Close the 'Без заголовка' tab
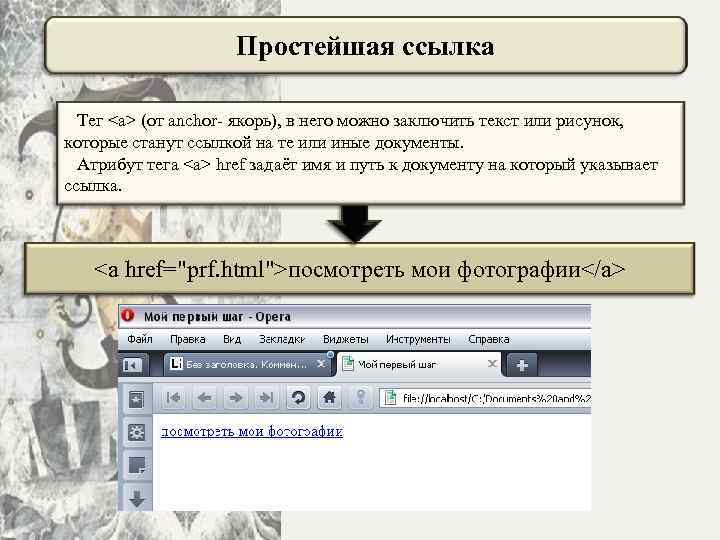This screenshot has width=720, height=540. 321,364
